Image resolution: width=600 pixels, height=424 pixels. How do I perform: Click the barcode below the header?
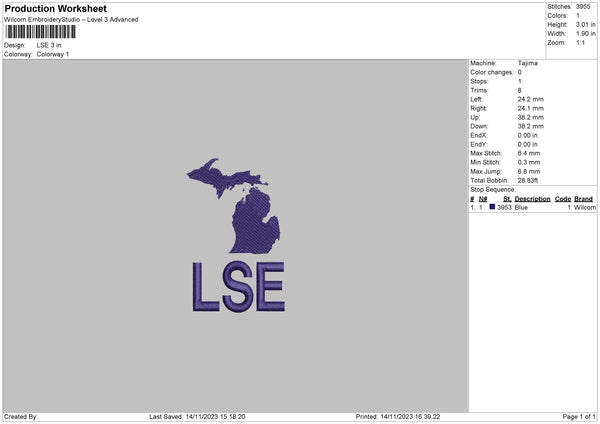(41, 32)
